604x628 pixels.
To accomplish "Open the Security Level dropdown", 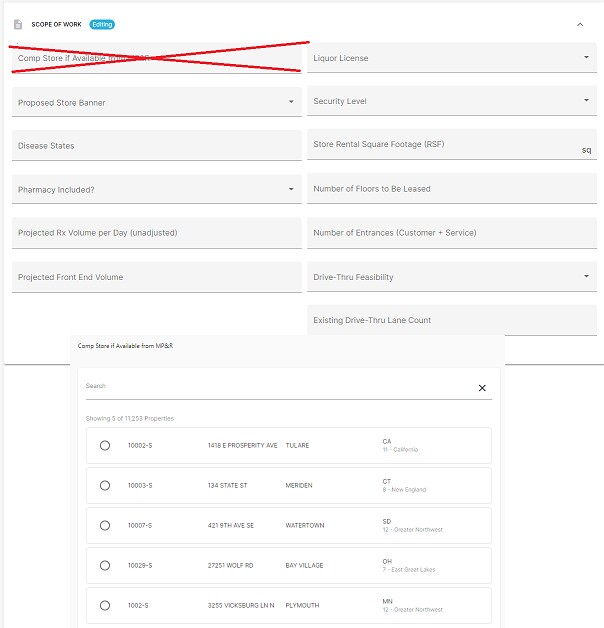I will pos(586,101).
